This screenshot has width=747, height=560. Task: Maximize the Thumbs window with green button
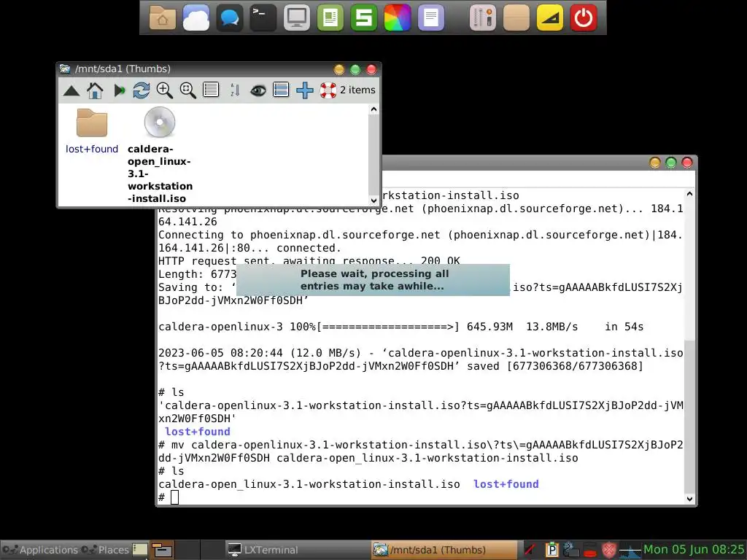(355, 69)
